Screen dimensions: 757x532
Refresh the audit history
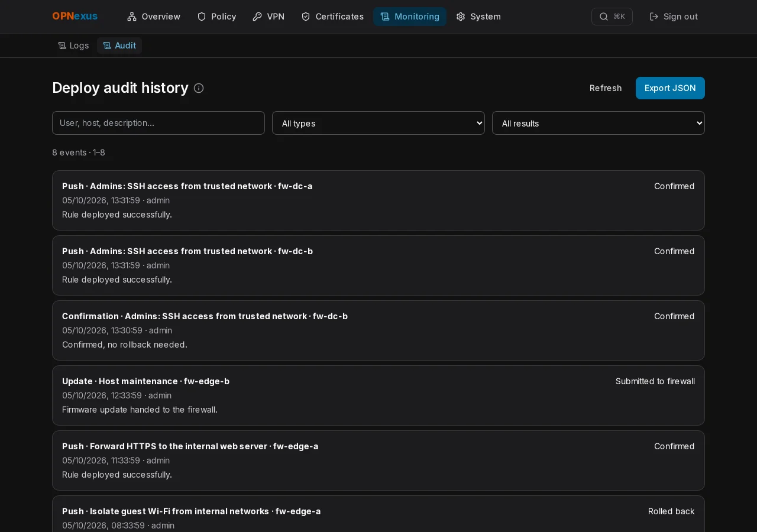(606, 88)
